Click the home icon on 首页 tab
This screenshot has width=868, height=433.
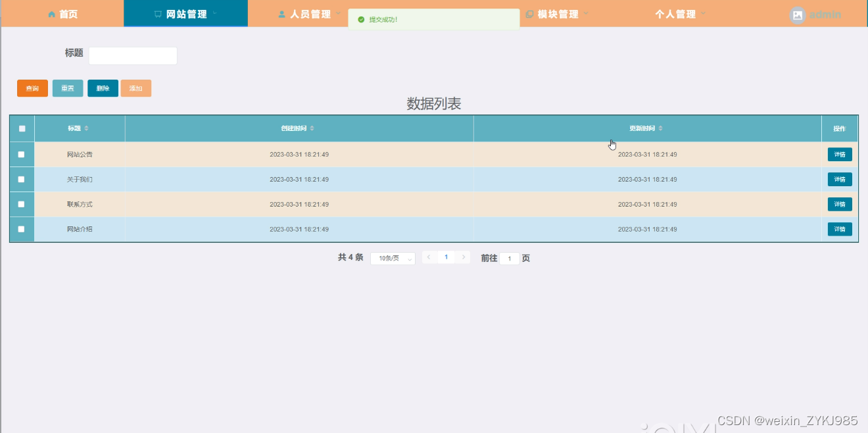point(51,13)
